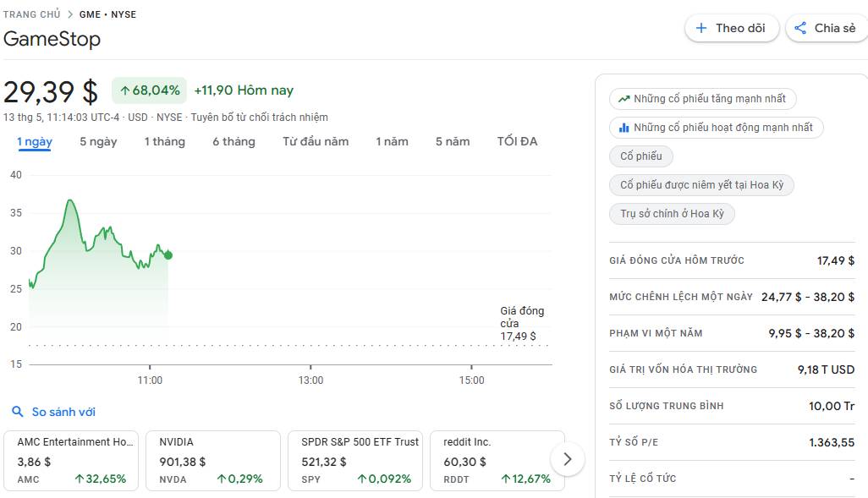Click the TỶ SỐ P/E label
This screenshot has height=498, width=868.
click(634, 443)
